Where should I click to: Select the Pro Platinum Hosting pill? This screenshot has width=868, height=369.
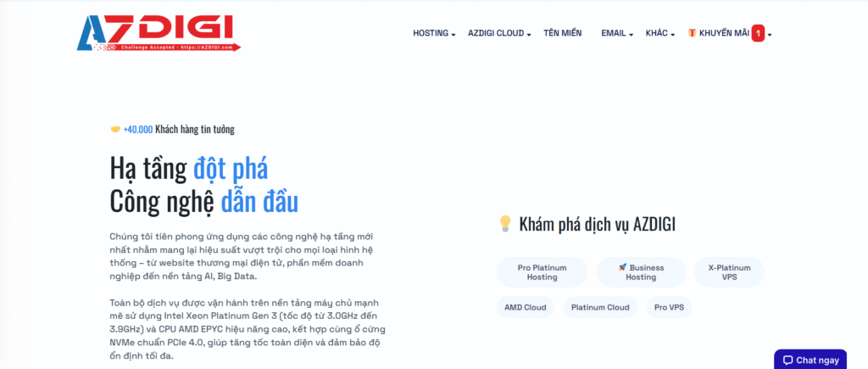tap(542, 272)
